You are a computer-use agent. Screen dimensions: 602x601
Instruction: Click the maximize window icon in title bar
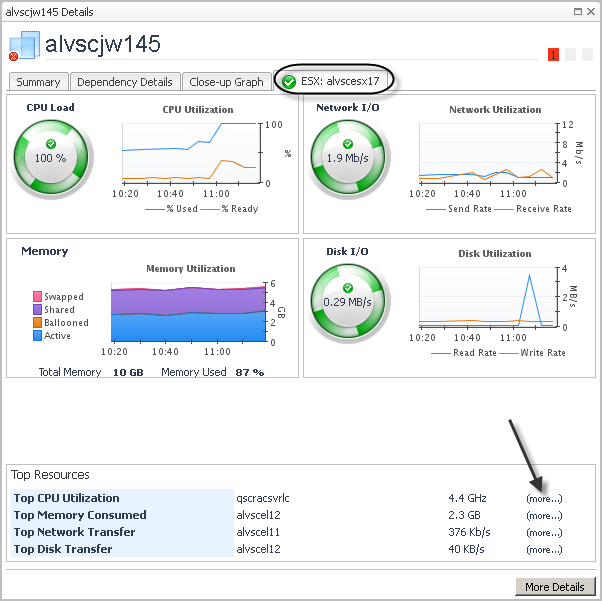tap(577, 12)
